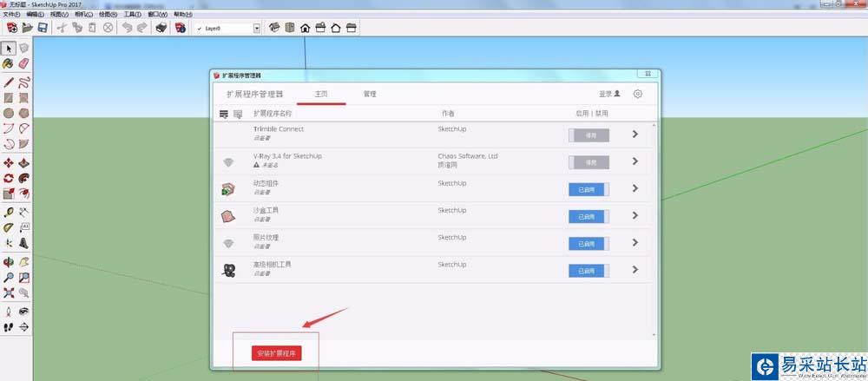Sort by 作者 column header
This screenshot has height=381, width=868.
(448, 114)
